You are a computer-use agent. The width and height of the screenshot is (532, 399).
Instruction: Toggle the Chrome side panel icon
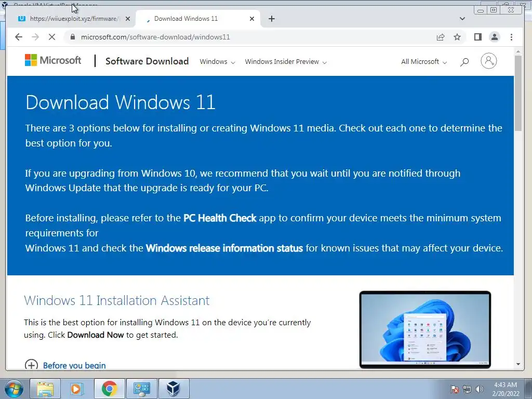point(478,37)
